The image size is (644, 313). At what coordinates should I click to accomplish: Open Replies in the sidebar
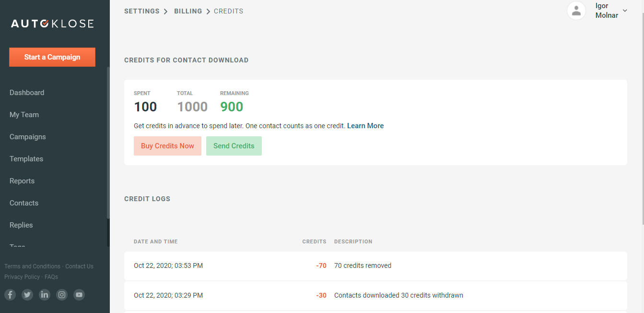[x=21, y=225]
